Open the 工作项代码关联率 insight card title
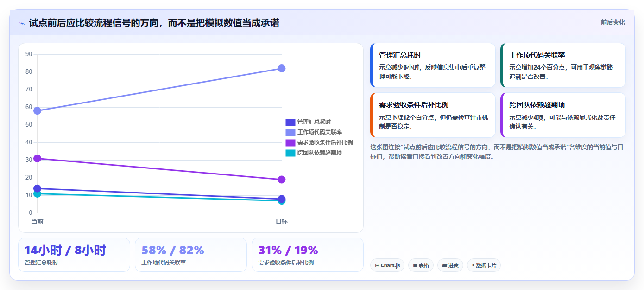Image resolution: width=644 pixels, height=290 pixels. [537, 55]
